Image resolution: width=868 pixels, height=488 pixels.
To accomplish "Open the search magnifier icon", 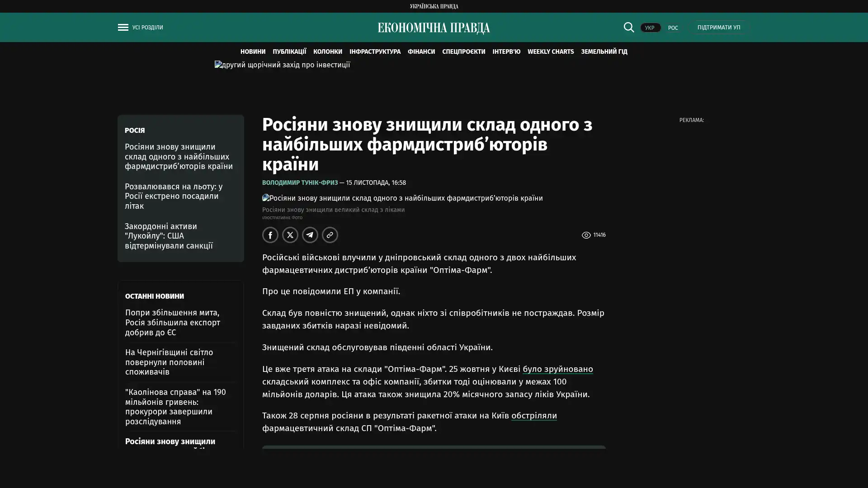I will point(628,27).
